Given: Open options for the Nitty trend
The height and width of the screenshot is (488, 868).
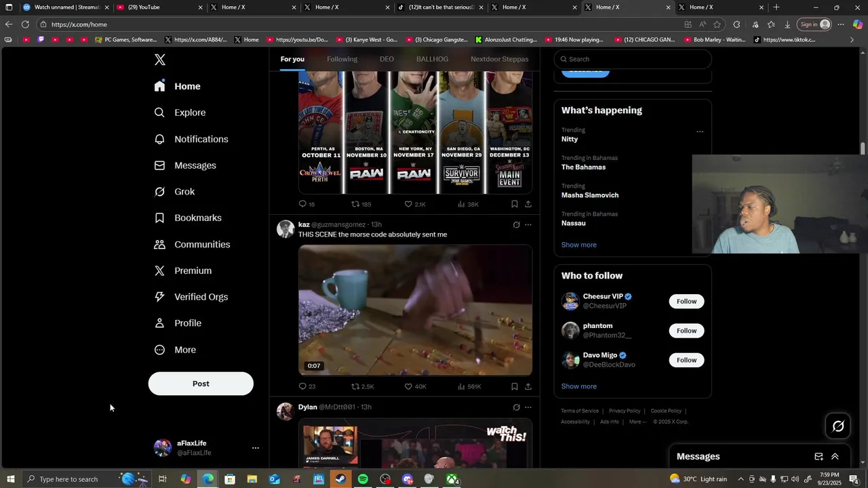Looking at the screenshot, I should point(700,131).
